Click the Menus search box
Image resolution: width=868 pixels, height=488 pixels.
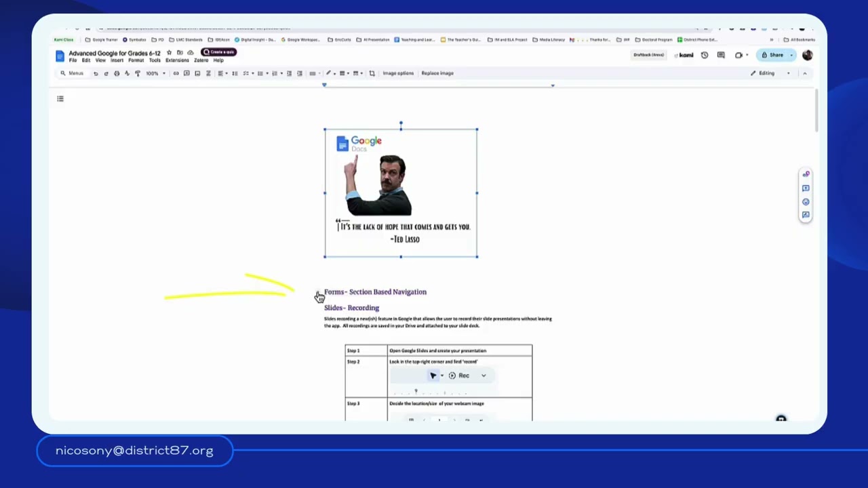point(73,73)
